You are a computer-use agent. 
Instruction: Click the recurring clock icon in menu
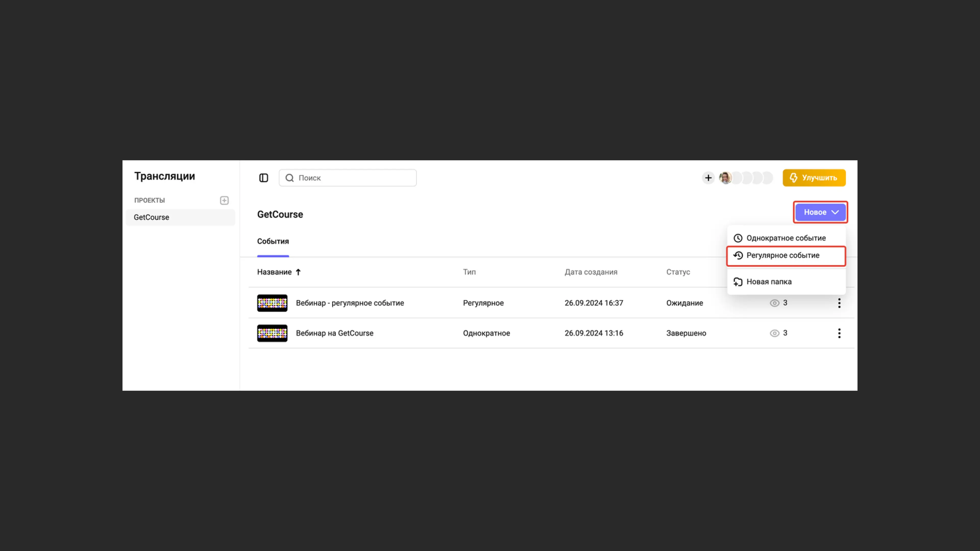click(738, 256)
